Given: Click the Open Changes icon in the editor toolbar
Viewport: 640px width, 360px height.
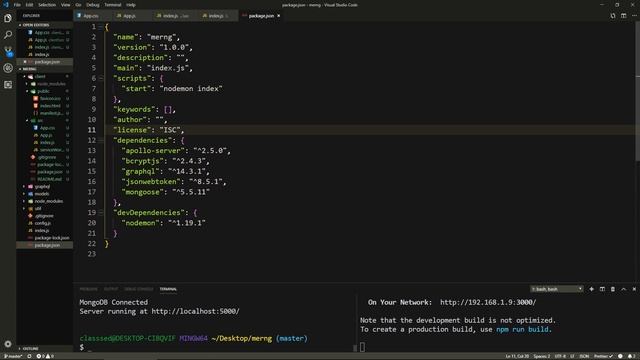Looking at the screenshot, I should 613,16.
